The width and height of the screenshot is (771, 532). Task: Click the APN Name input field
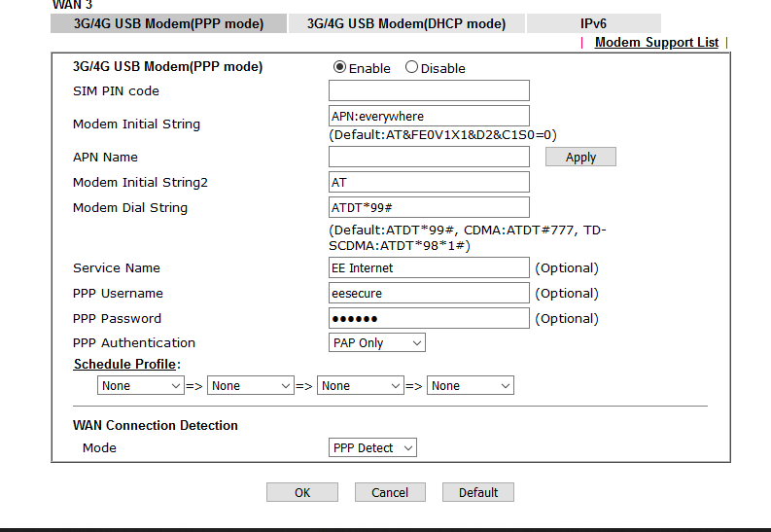(x=429, y=158)
